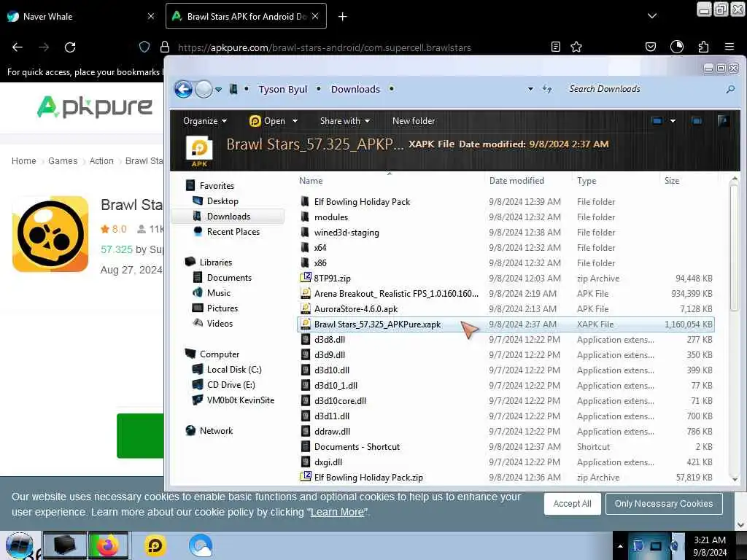Image resolution: width=747 pixels, height=560 pixels.
Task: Select Libraries in navigation pane
Action: click(x=215, y=262)
